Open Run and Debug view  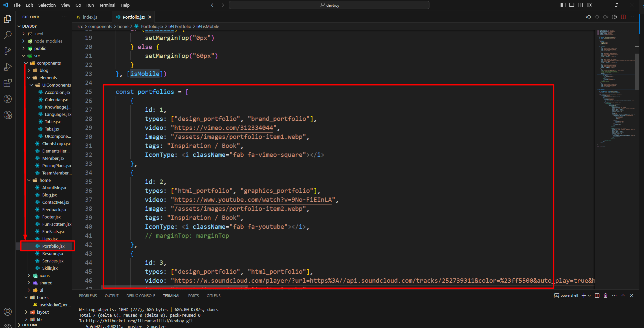pos(8,67)
